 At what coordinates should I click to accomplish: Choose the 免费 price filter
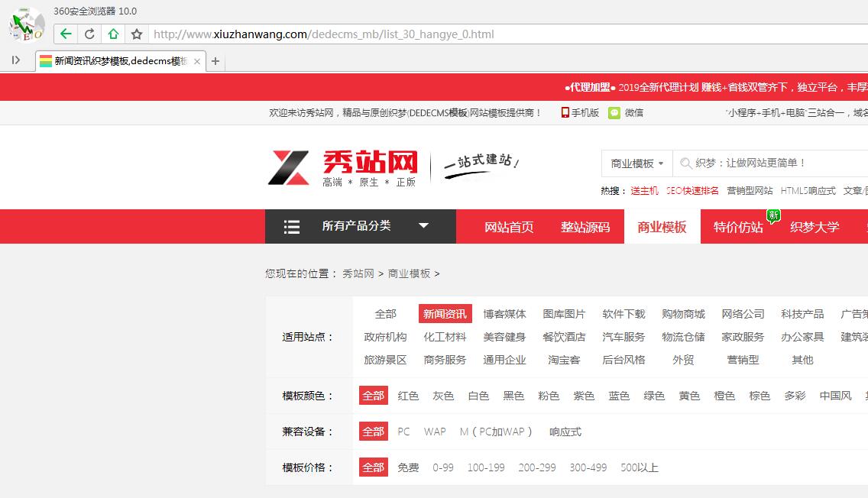(408, 467)
